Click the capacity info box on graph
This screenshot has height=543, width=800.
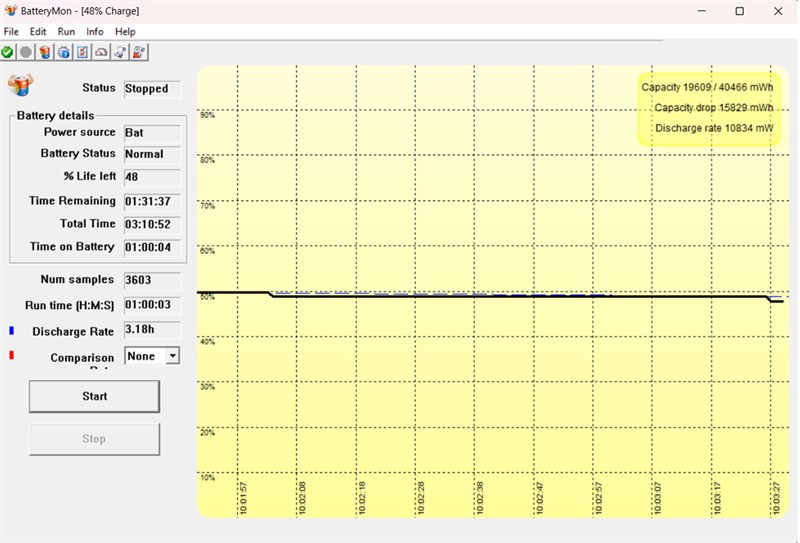point(709,108)
